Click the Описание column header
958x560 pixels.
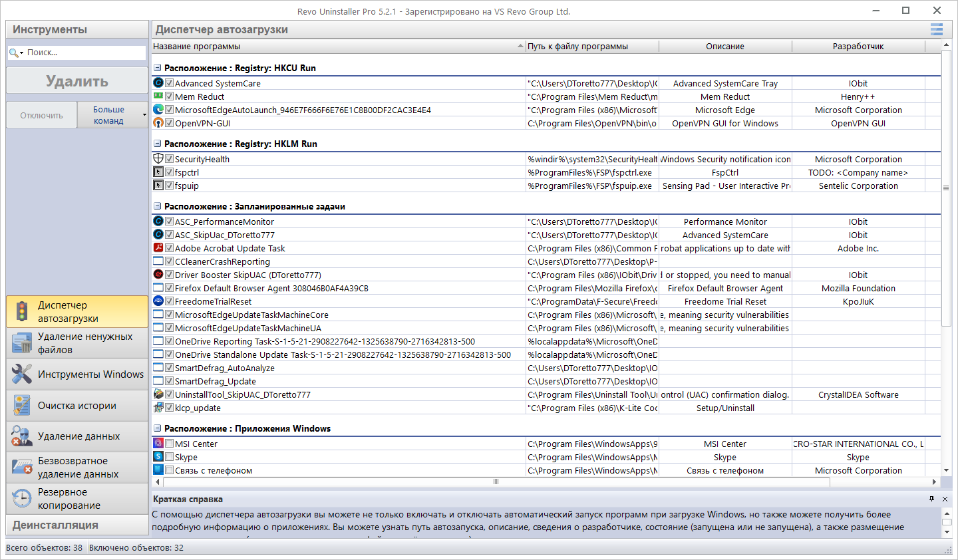[725, 47]
